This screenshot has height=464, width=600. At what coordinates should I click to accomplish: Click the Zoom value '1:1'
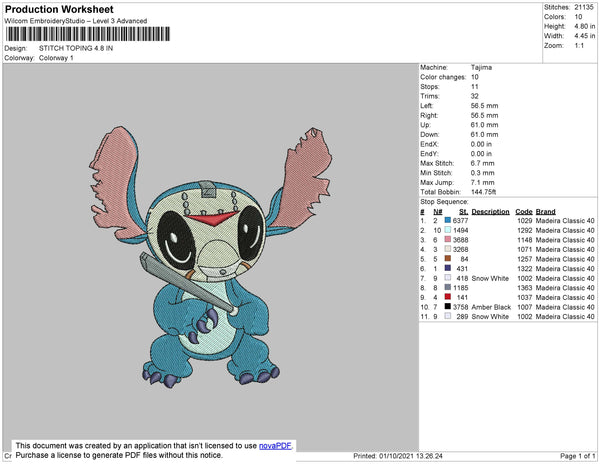point(579,46)
